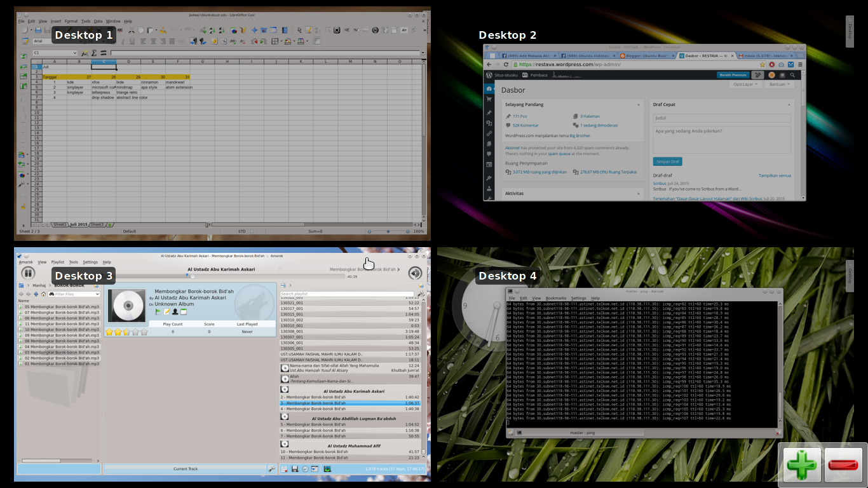868x488 pixels.
Task: Click Calc's zoom slider in the status bar
Action: 388,231
